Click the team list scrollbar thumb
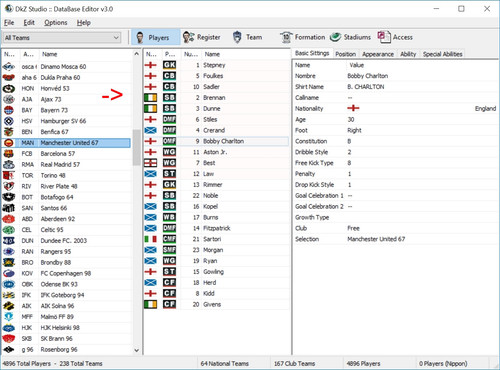This screenshot has height=370, width=500. 136,147
